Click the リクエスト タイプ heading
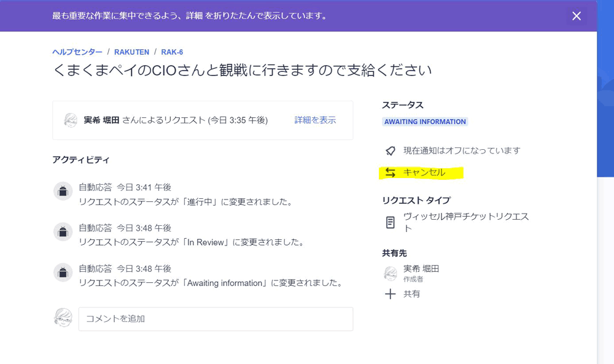 pos(417,200)
